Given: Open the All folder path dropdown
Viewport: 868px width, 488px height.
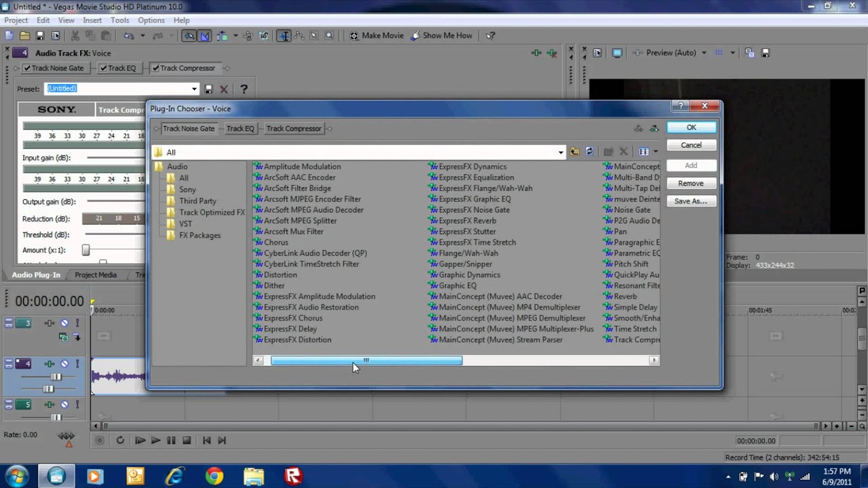Looking at the screenshot, I should pyautogui.click(x=561, y=152).
